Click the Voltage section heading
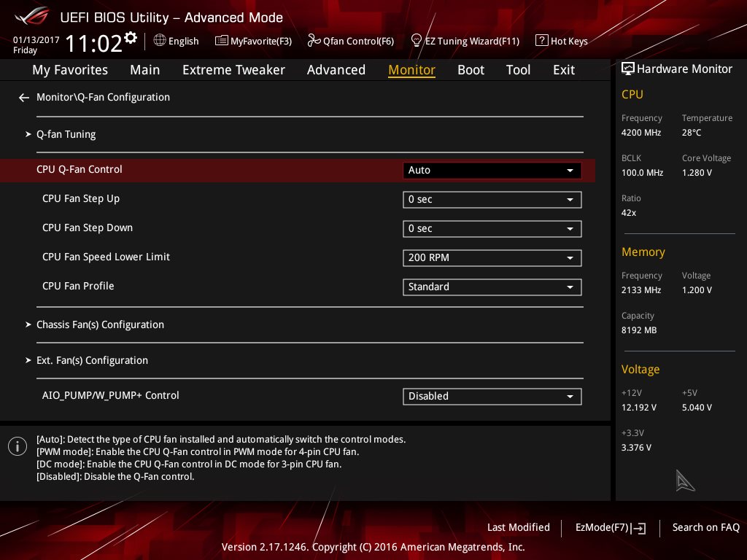Screen dimensions: 747x560 640,370
